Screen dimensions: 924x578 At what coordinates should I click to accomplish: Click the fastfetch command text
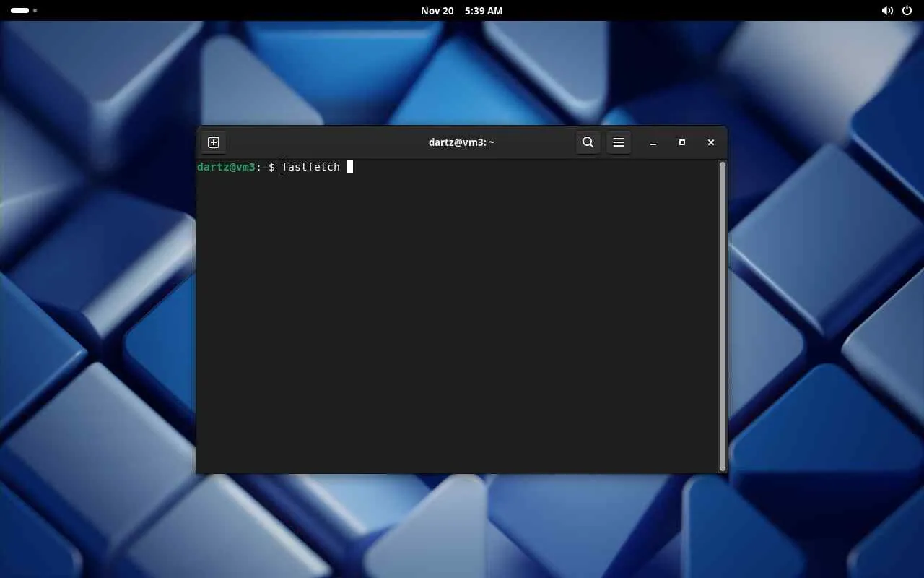coord(310,167)
